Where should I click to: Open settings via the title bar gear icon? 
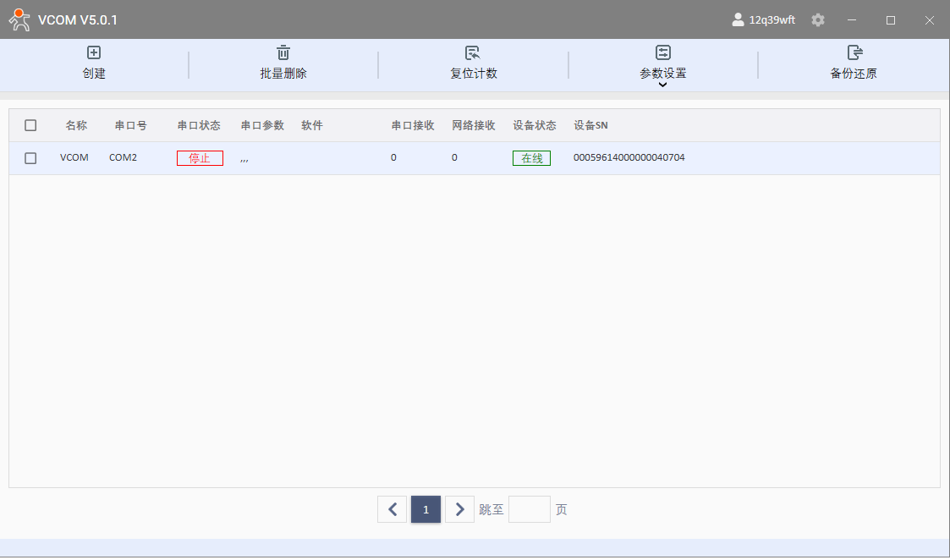(818, 19)
